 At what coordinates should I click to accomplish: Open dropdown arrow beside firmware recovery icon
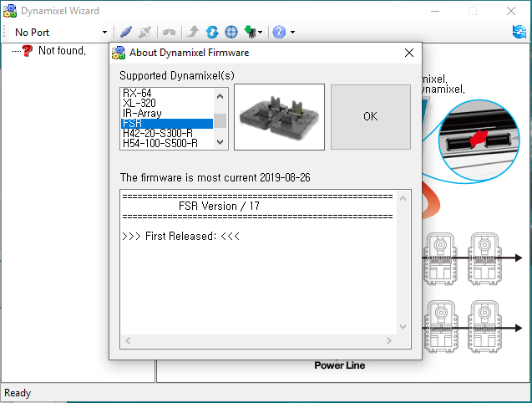(x=261, y=33)
